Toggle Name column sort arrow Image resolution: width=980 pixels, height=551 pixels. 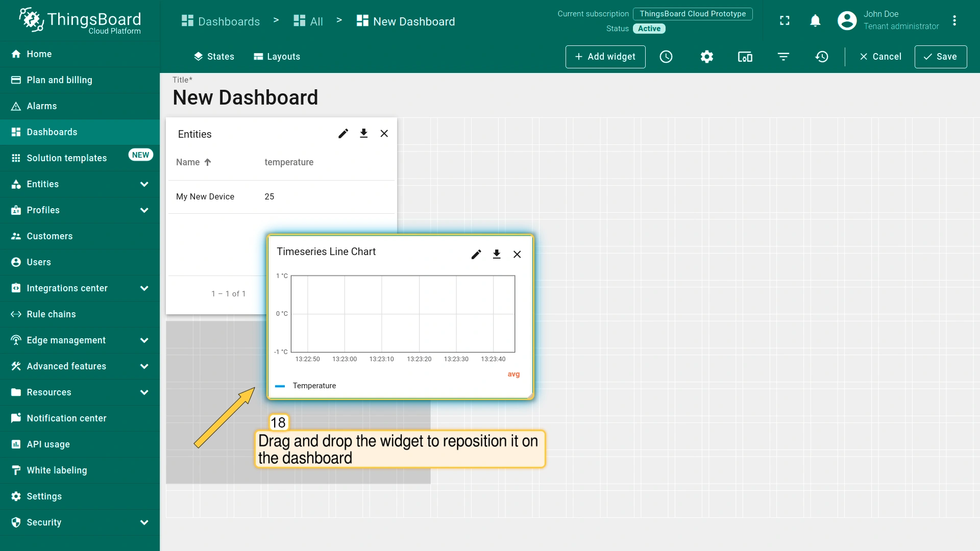[x=208, y=162]
